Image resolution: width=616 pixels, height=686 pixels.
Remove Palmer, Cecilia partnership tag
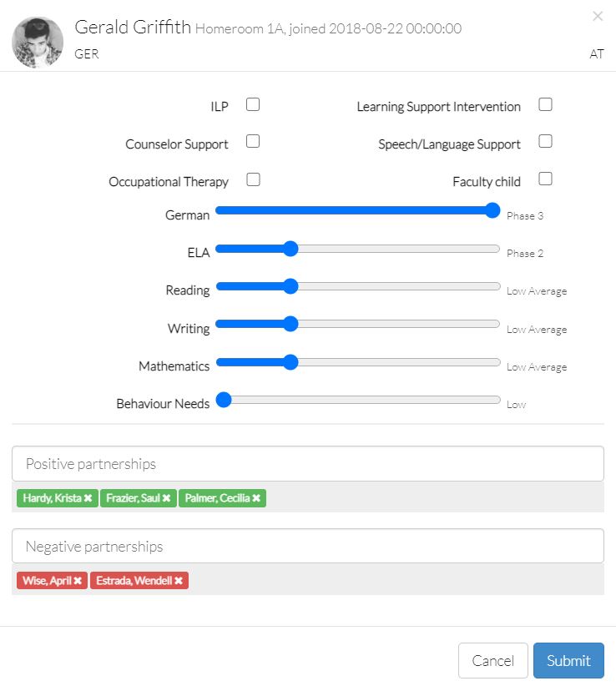point(256,498)
